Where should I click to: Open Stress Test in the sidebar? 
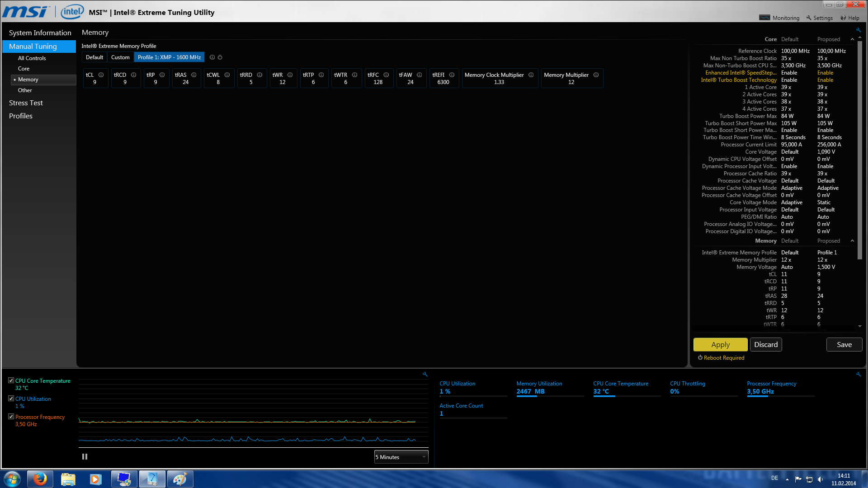click(x=26, y=103)
